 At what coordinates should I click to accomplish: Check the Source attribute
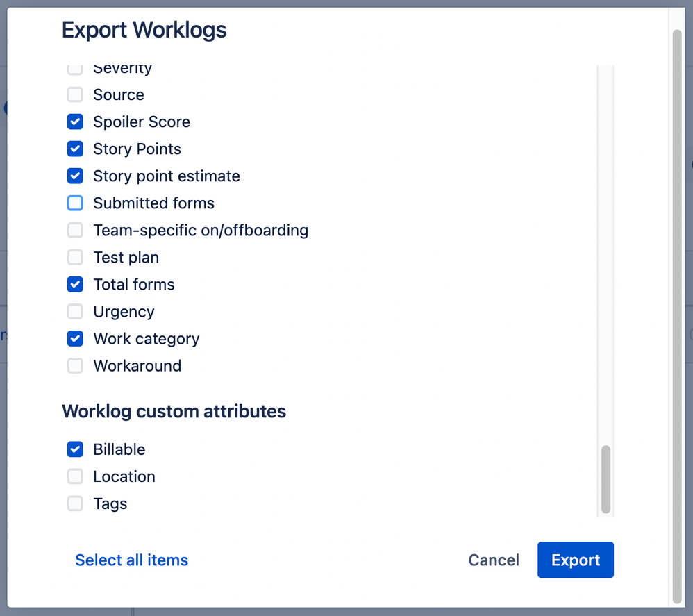tap(74, 94)
